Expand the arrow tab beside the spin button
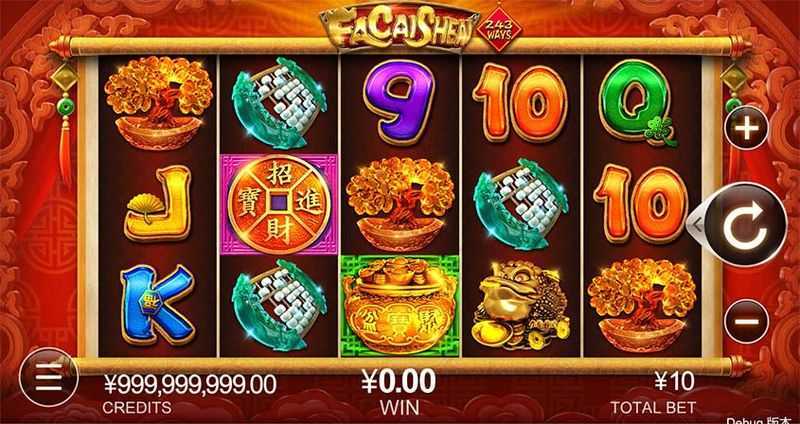Image resolution: width=800 pixels, height=424 pixels. pos(695,223)
